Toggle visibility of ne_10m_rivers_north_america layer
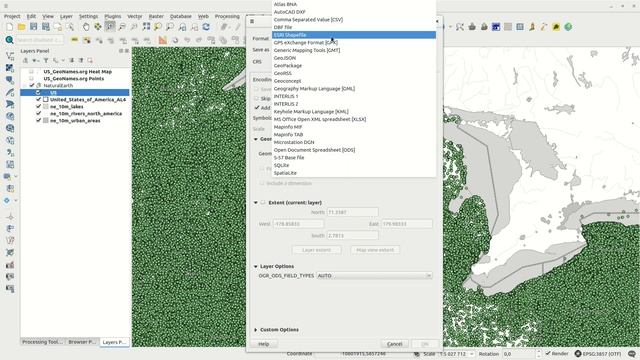 point(39,113)
